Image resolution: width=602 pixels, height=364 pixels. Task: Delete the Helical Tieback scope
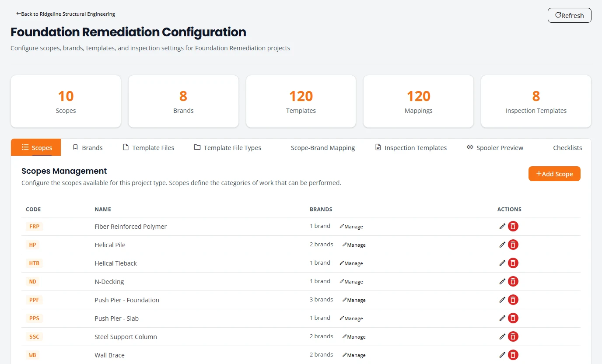pyautogui.click(x=513, y=263)
